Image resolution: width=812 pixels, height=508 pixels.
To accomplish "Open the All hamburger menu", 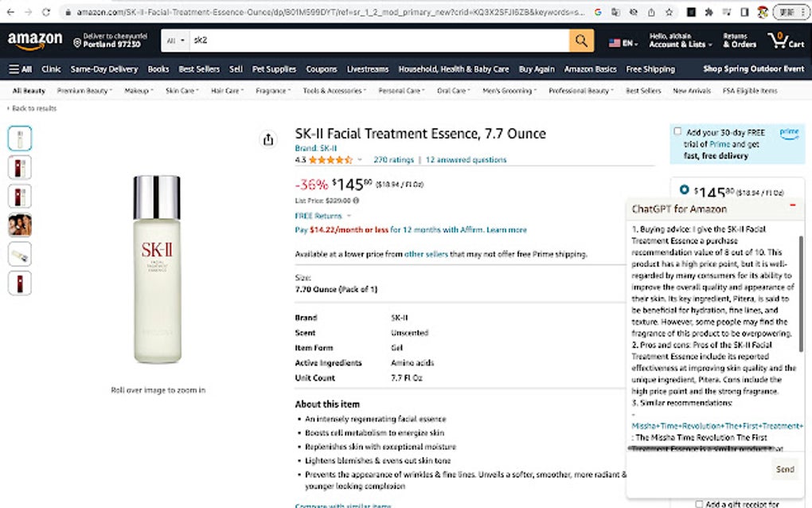I will click(21, 69).
